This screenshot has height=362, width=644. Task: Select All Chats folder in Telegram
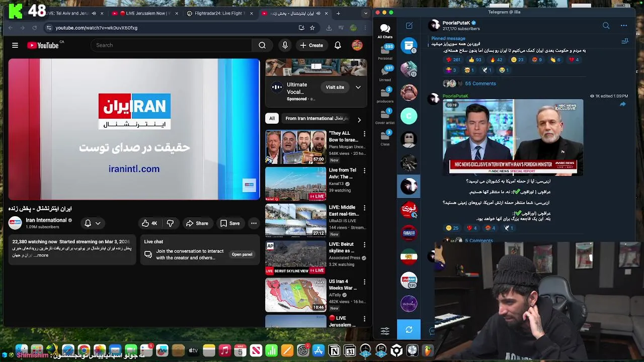[385, 31]
